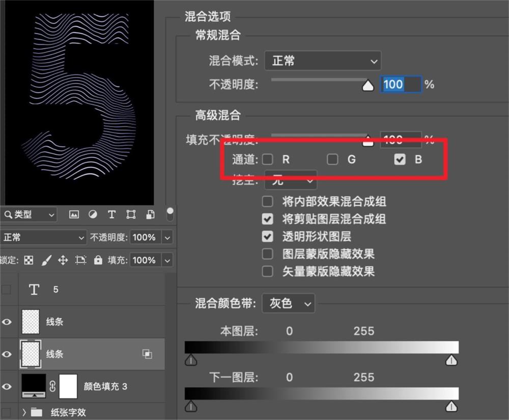Click the 不透明度 100 input field
The image size is (509, 420).
click(x=401, y=85)
